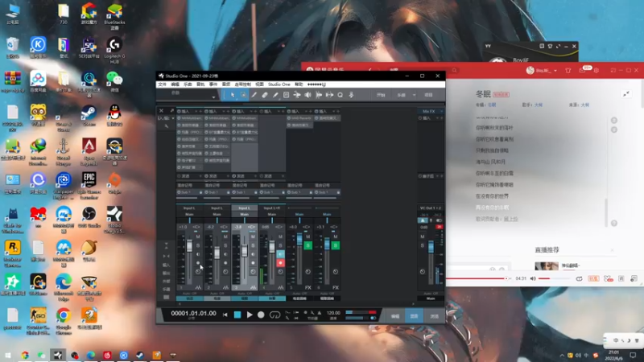Open the Main output selector on channel 4

(x=272, y=214)
